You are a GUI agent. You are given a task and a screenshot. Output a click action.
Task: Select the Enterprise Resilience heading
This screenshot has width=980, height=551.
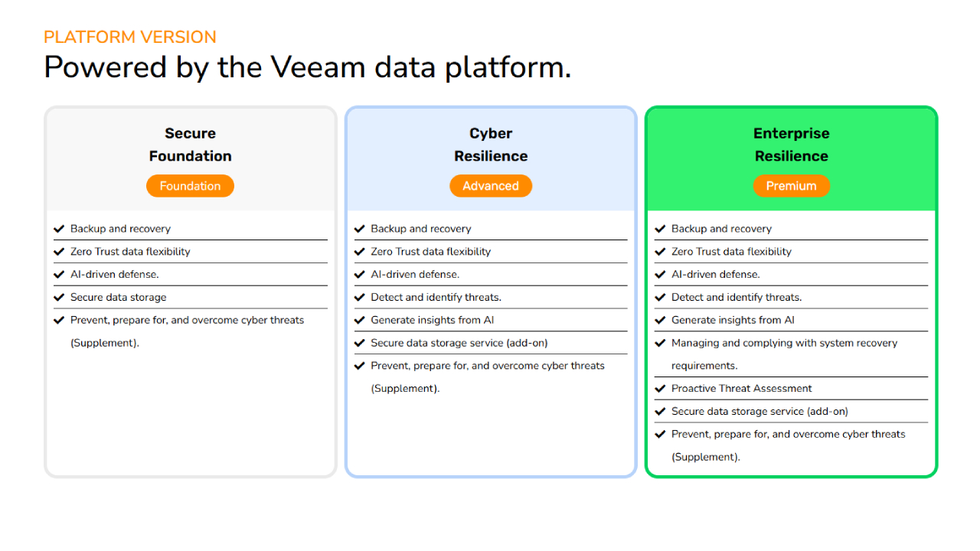pos(791,145)
